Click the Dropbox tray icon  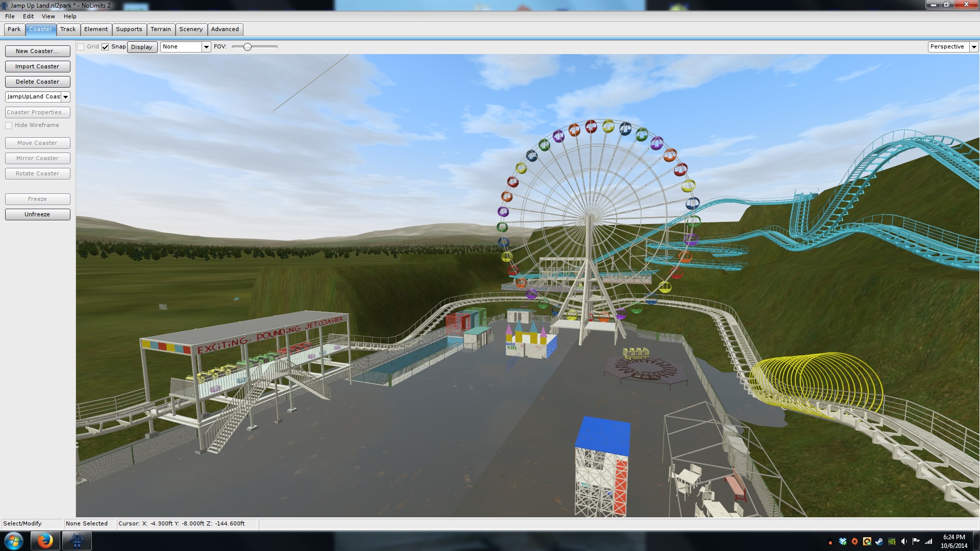843,541
